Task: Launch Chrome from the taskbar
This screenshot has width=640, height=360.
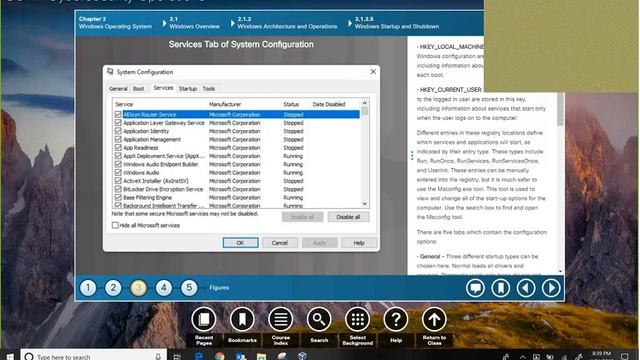Action: (220, 356)
